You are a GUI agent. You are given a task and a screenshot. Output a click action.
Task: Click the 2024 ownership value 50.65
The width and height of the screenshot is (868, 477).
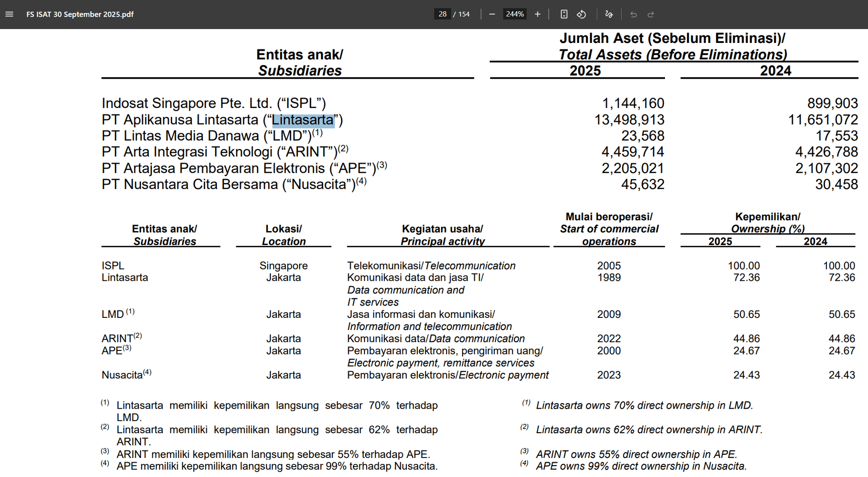[842, 314]
